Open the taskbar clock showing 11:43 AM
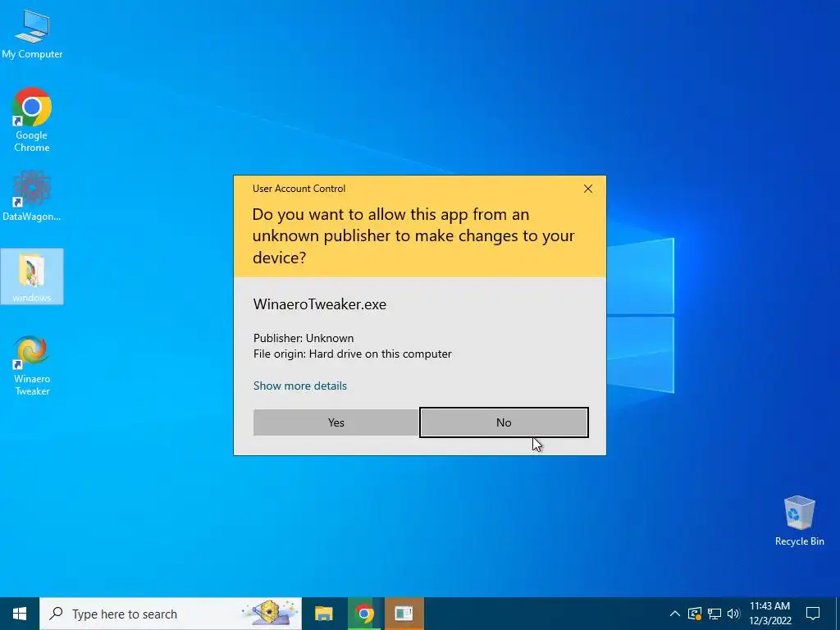Viewport: 840px width, 630px height. 769,614
